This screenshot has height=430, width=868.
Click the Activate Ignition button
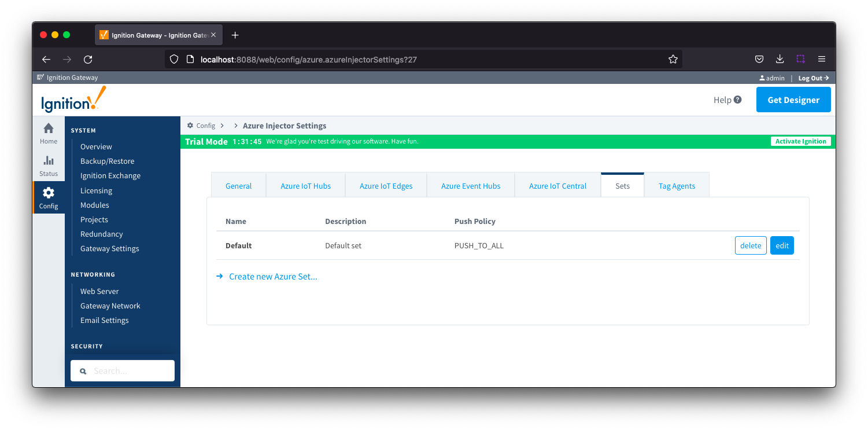tap(800, 141)
